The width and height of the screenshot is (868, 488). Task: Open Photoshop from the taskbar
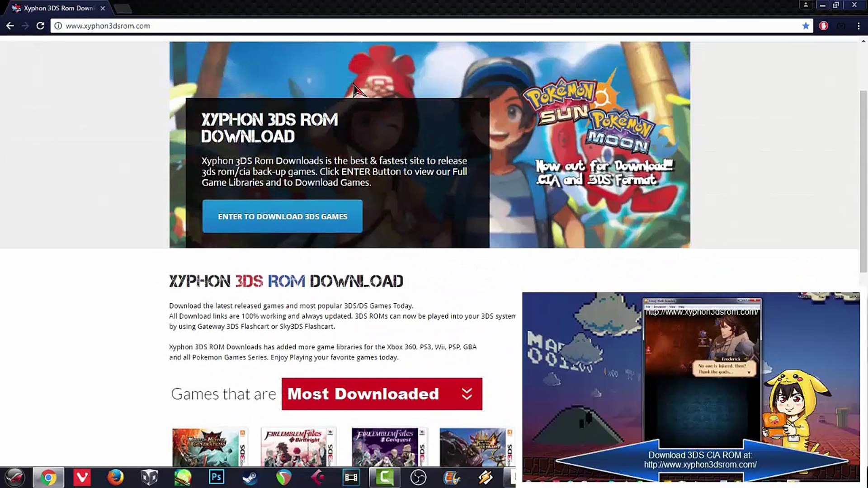coord(216,477)
